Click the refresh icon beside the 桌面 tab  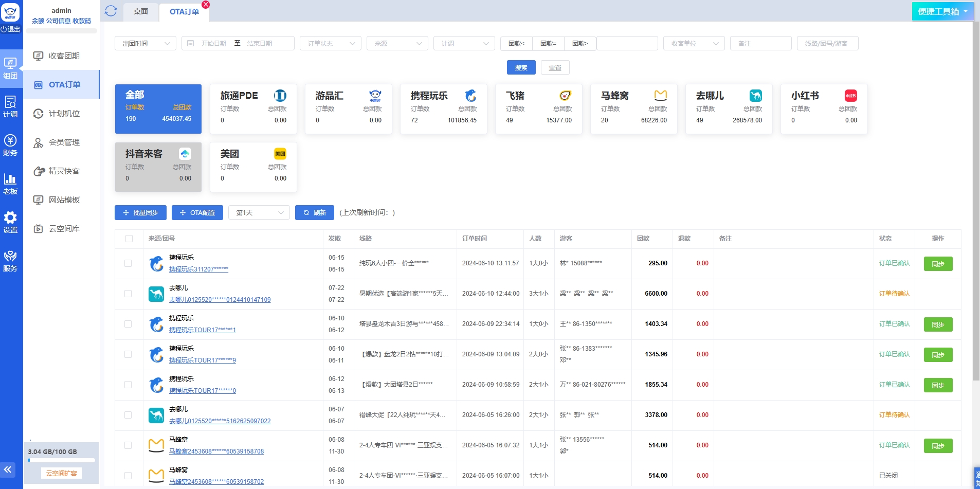[111, 11]
